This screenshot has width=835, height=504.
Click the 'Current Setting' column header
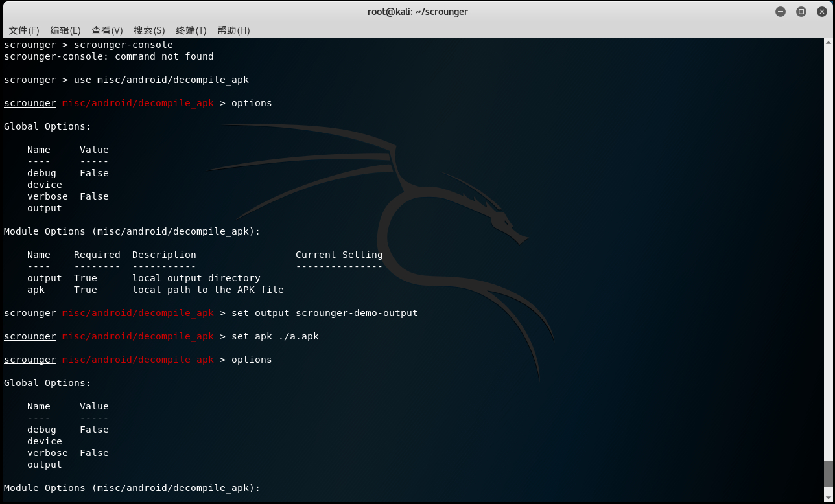(339, 255)
